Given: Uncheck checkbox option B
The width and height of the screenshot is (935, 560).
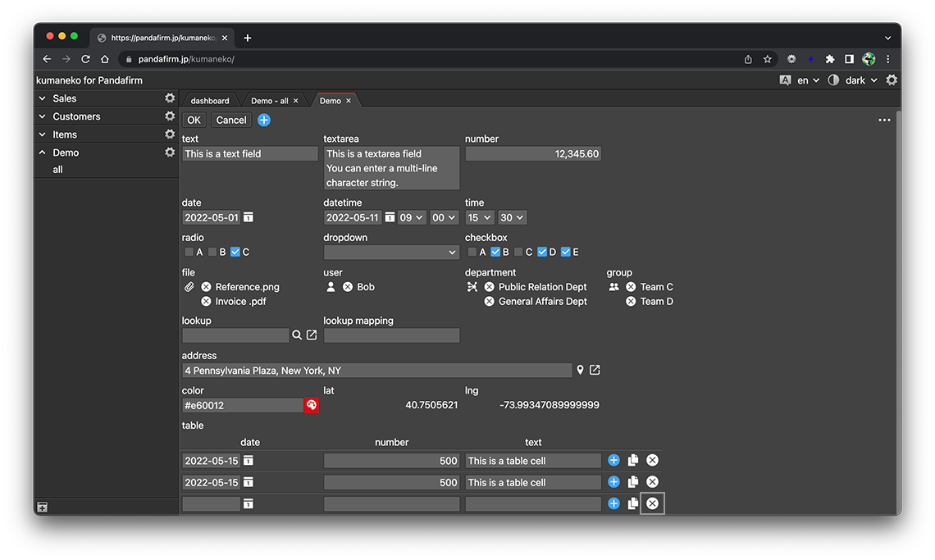Looking at the screenshot, I should point(495,253).
